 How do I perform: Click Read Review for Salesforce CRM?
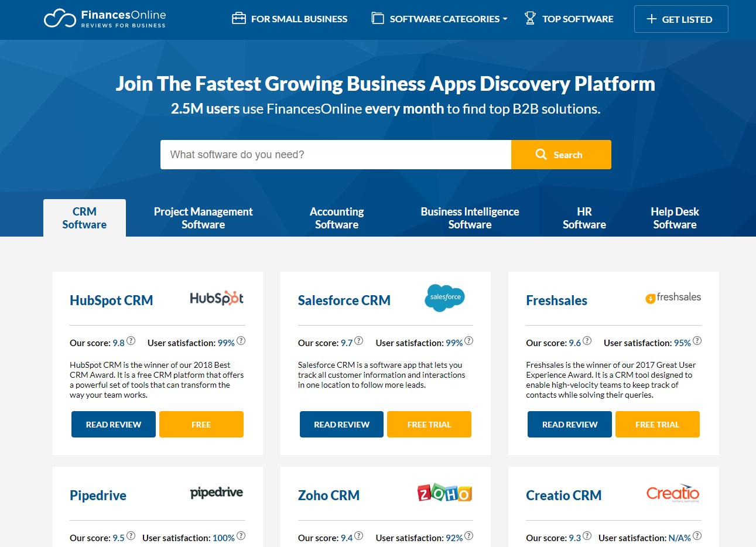click(341, 424)
